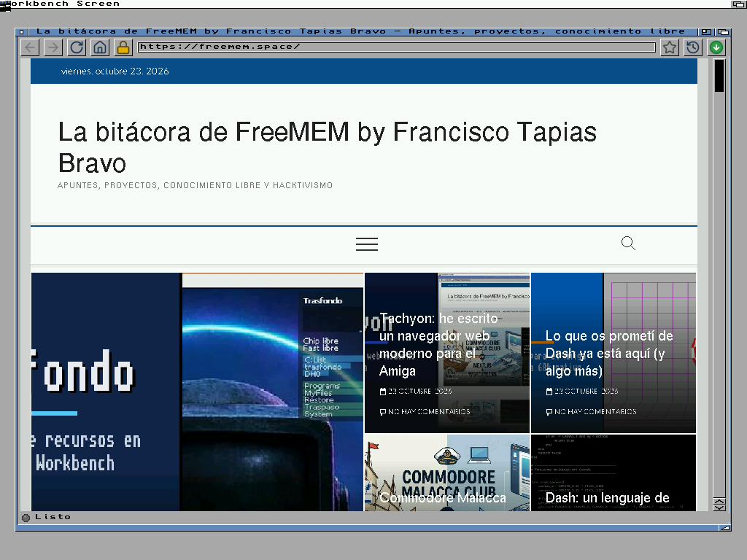Go forward with the forward arrow
The width and height of the screenshot is (747, 560).
coord(53,47)
